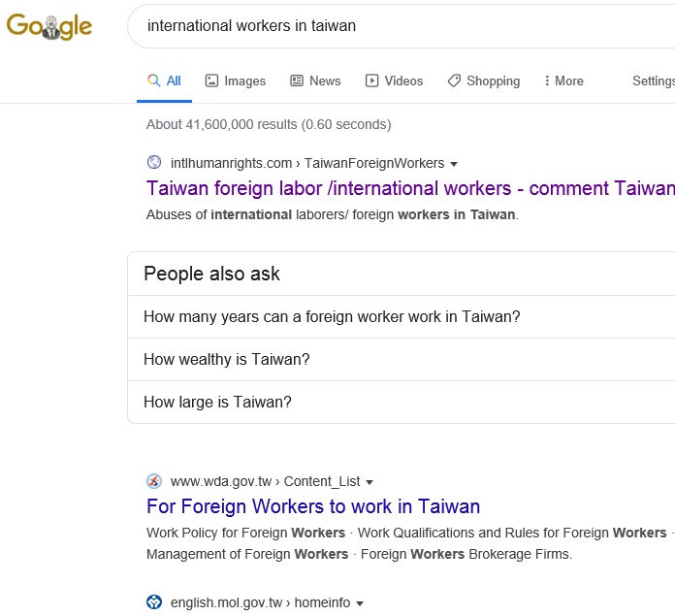Open 'For Foreign Workers to work in Taiwan' link
This screenshot has height=616, width=675.
[313, 506]
